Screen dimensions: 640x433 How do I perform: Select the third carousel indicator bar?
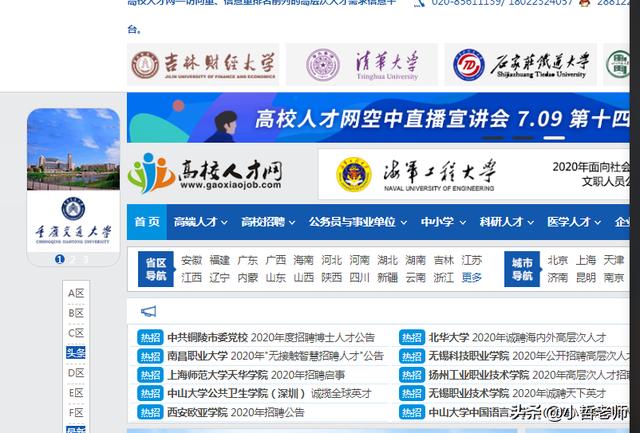[554, 138]
